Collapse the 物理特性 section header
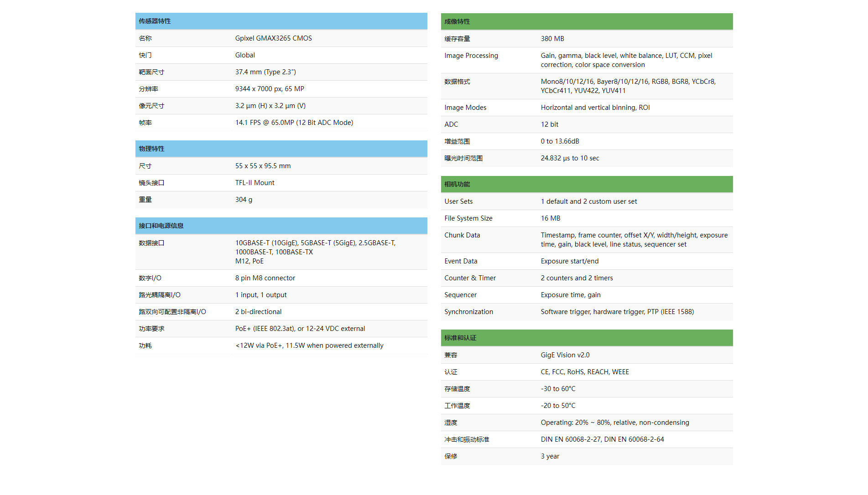Screen dimensions: 868x495 pyautogui.click(x=281, y=149)
